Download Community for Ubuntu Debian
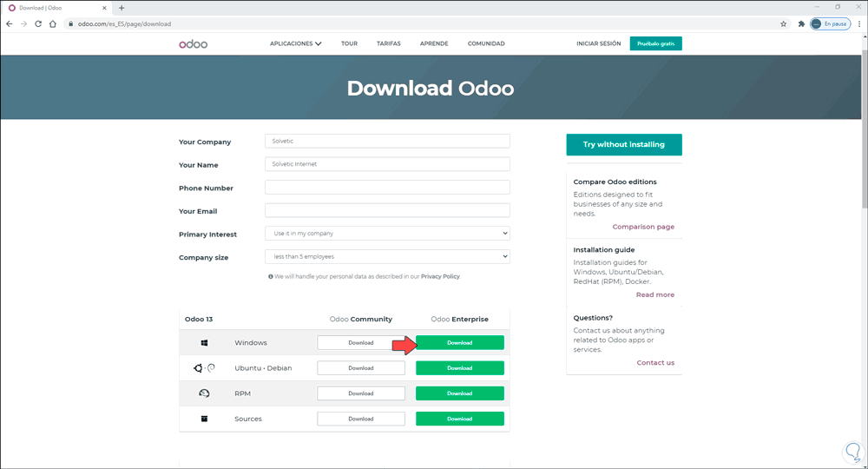This screenshot has height=469, width=868. point(361,367)
